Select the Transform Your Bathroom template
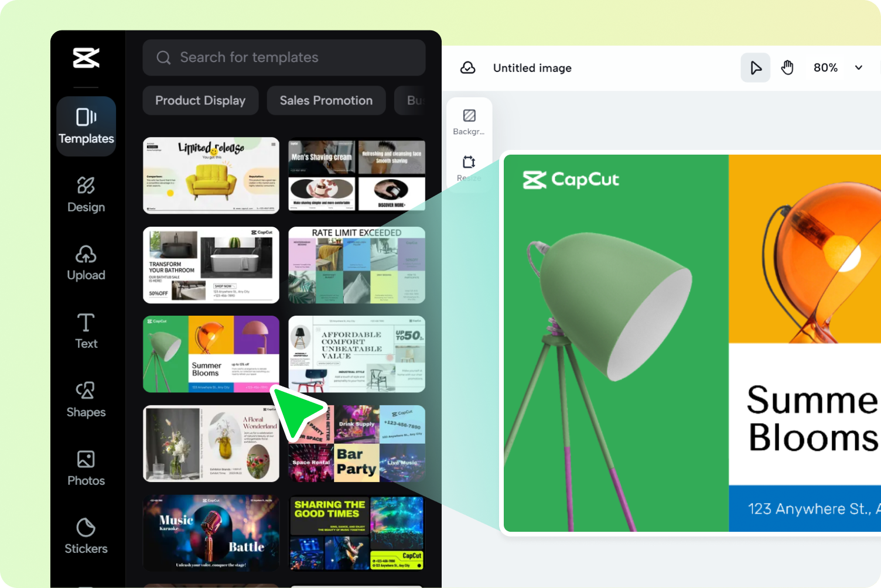This screenshot has width=881, height=588. 211,265
